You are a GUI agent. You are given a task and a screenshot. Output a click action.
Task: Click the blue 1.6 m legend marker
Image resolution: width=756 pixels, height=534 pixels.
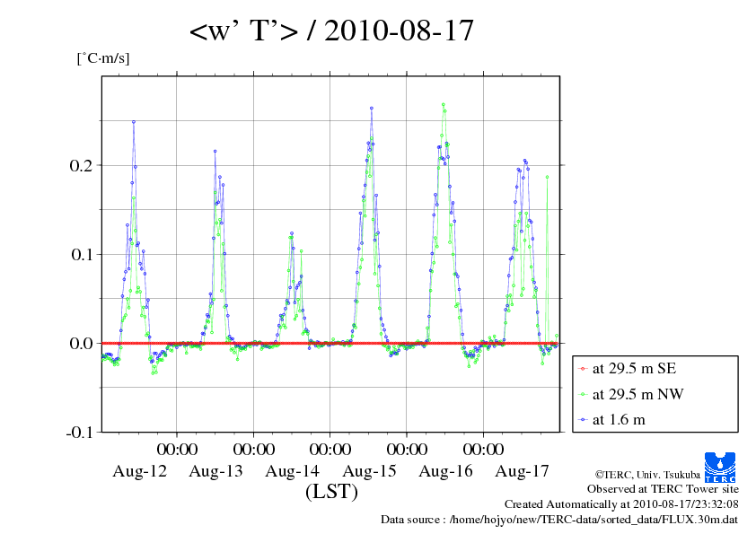click(x=583, y=420)
